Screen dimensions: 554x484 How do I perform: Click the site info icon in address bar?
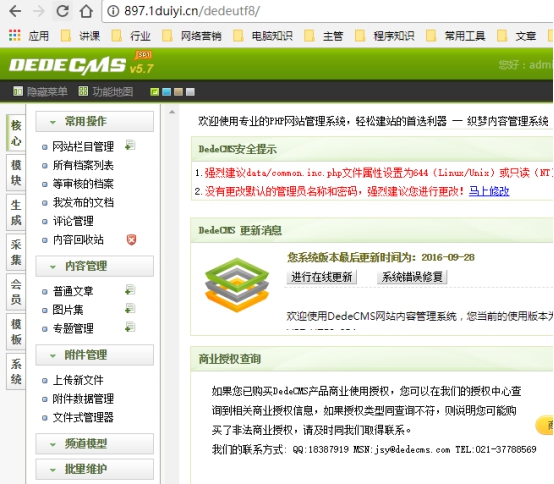[x=113, y=11]
